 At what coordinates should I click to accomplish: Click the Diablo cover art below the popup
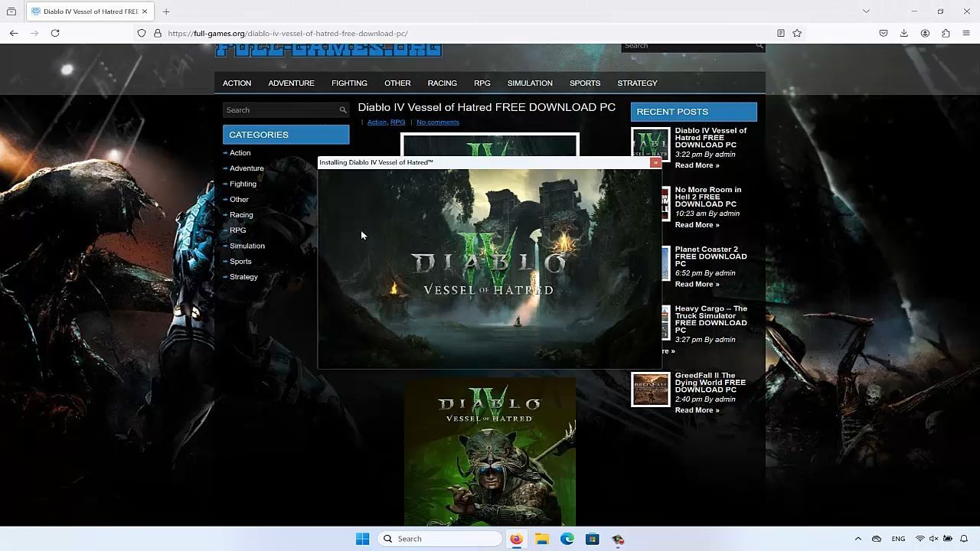490,452
